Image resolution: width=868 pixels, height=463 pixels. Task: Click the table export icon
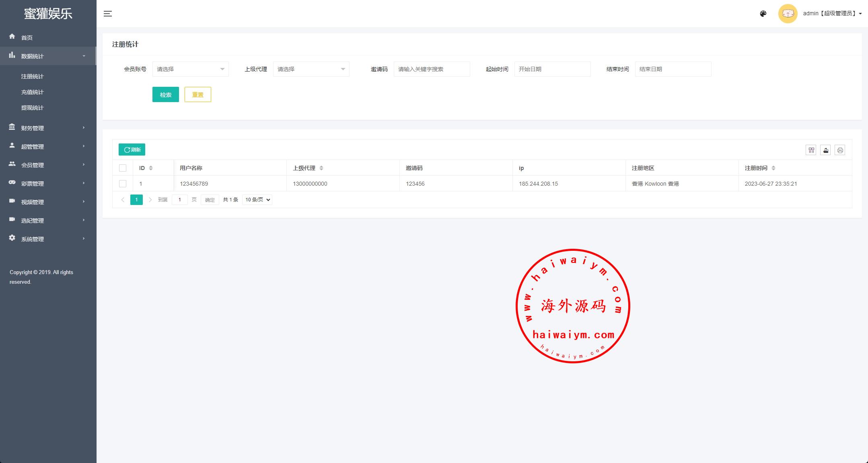825,150
